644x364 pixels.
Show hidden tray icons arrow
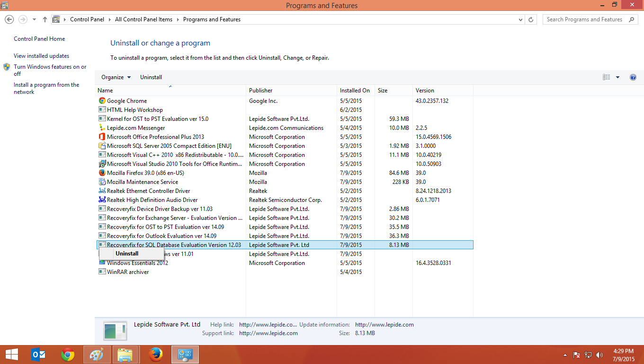(565, 355)
